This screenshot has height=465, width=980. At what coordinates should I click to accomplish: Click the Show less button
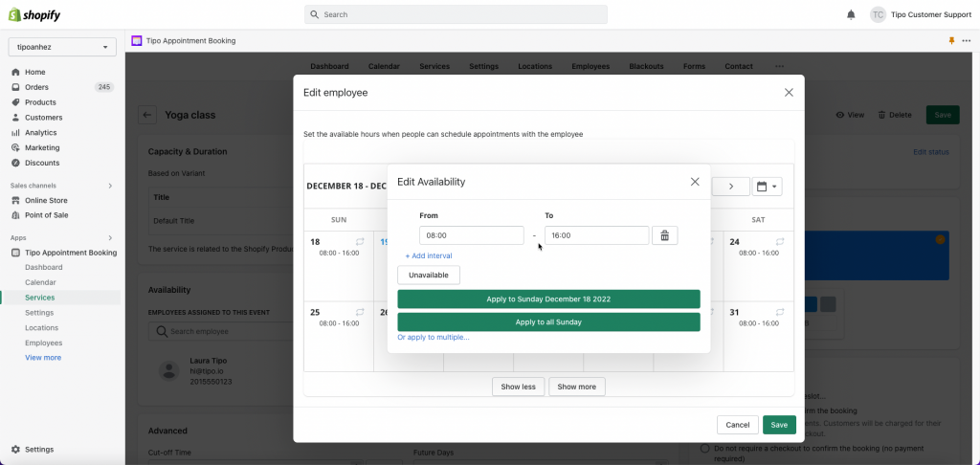(518, 387)
